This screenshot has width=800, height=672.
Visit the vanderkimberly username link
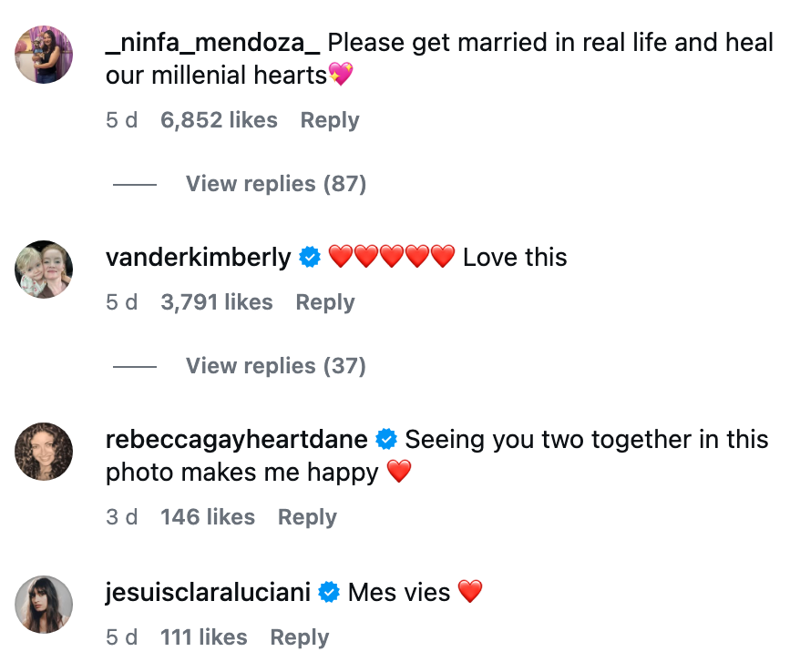click(198, 258)
